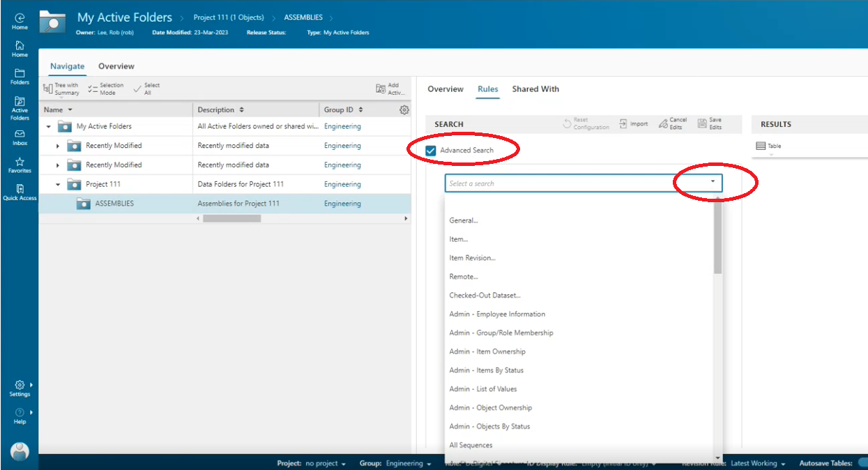Collapse the Project 111 folder
This screenshot has height=470, width=868.
pos(59,184)
